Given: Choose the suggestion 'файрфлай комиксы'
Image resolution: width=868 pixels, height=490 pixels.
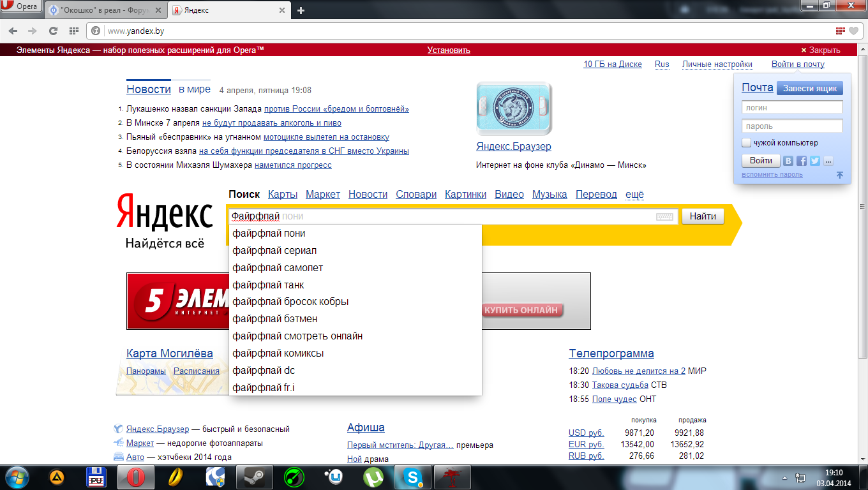Looking at the screenshot, I should 355,353.
